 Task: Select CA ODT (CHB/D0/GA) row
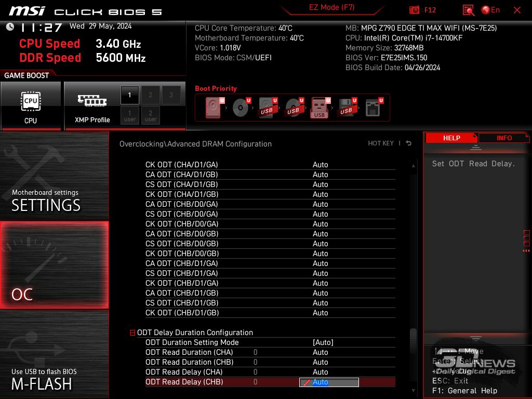(x=270, y=204)
